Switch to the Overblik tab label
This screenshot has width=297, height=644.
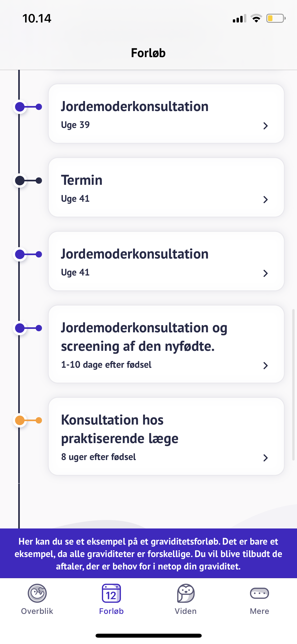pyautogui.click(x=37, y=611)
